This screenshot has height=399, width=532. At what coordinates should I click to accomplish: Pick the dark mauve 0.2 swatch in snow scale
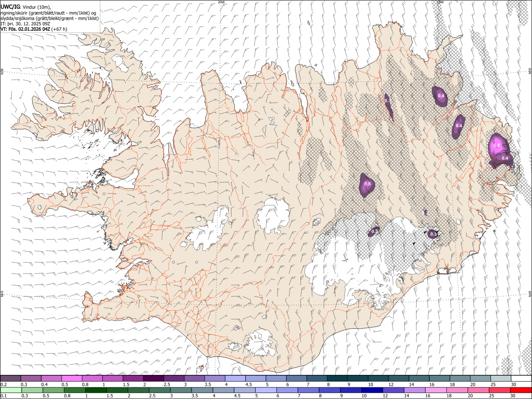coord(11,378)
